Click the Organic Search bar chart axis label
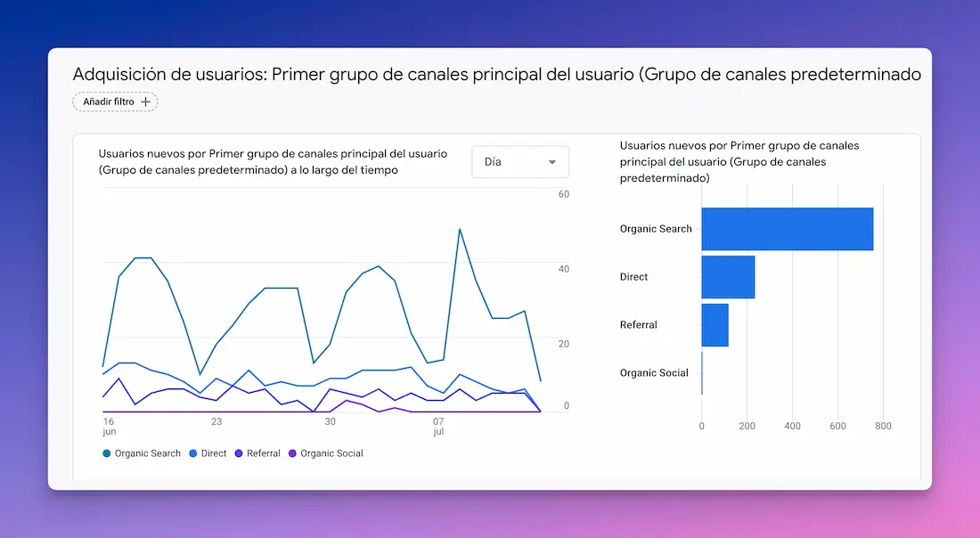 (x=656, y=229)
